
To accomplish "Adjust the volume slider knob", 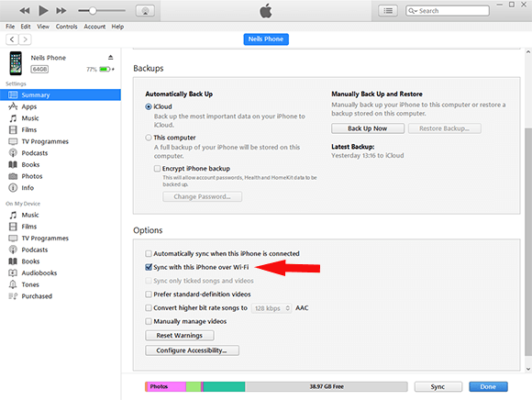I will pyautogui.click(x=93, y=11).
